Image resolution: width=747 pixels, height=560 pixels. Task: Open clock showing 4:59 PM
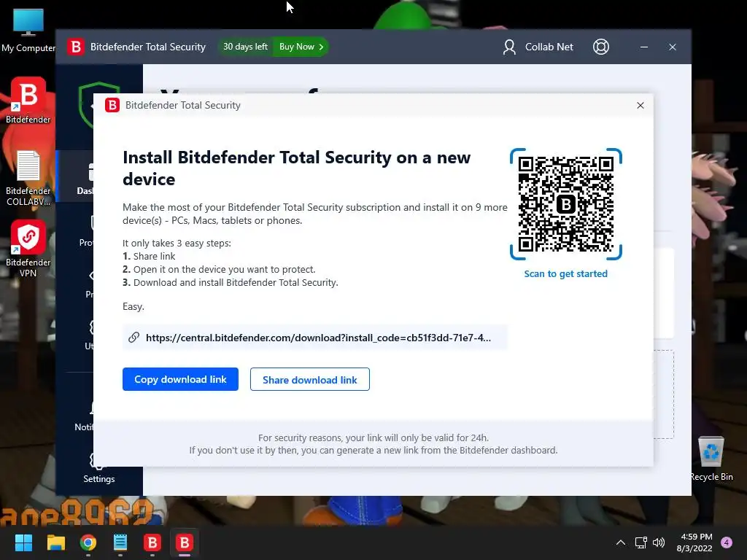click(694, 542)
